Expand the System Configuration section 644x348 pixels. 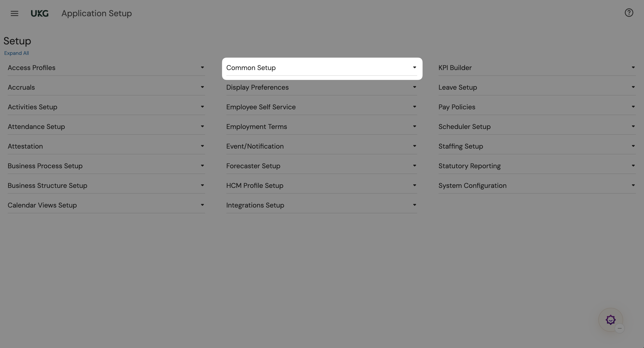[x=472, y=186]
